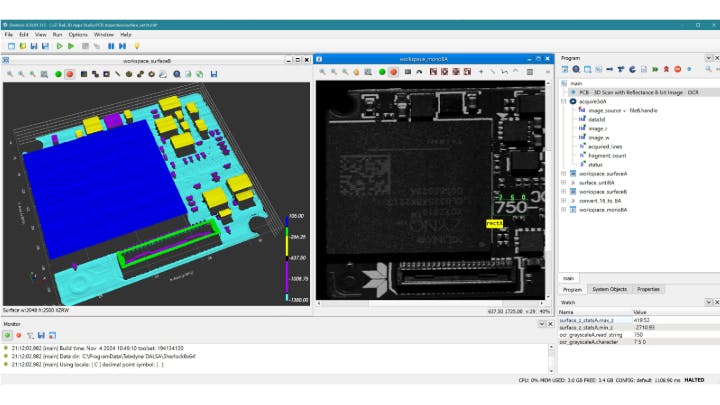Toggle the red circle button in workspace_surfaceB toolbar

(69, 73)
